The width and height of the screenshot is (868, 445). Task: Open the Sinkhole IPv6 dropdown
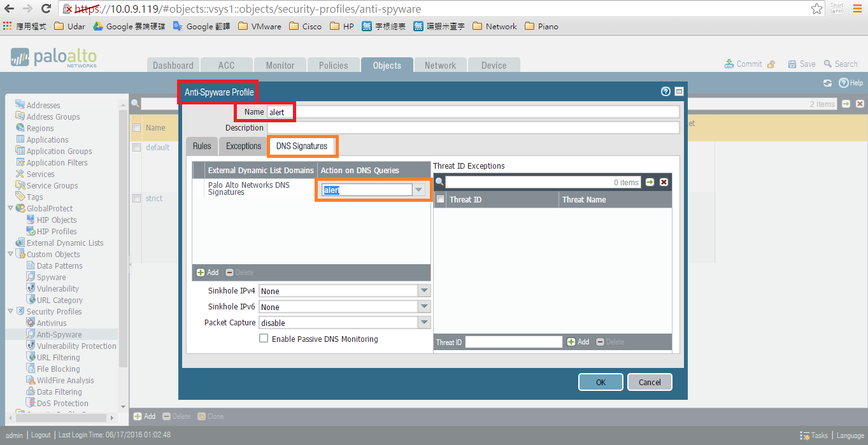[x=424, y=306]
